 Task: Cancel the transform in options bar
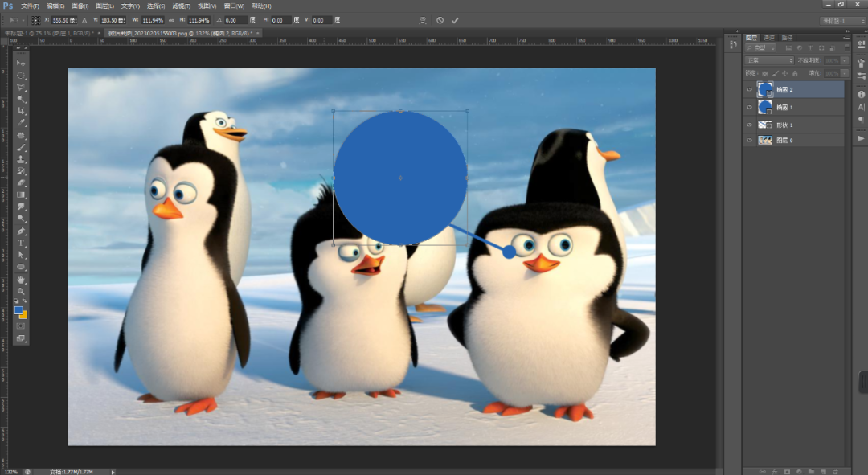point(440,20)
